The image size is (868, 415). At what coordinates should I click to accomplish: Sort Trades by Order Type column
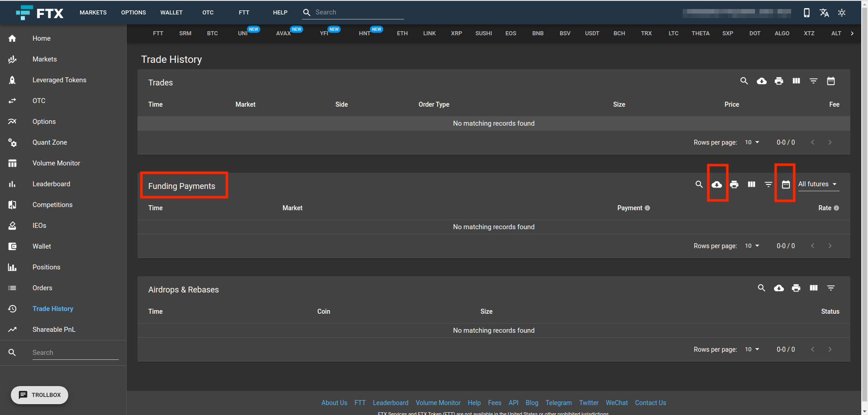click(x=434, y=104)
